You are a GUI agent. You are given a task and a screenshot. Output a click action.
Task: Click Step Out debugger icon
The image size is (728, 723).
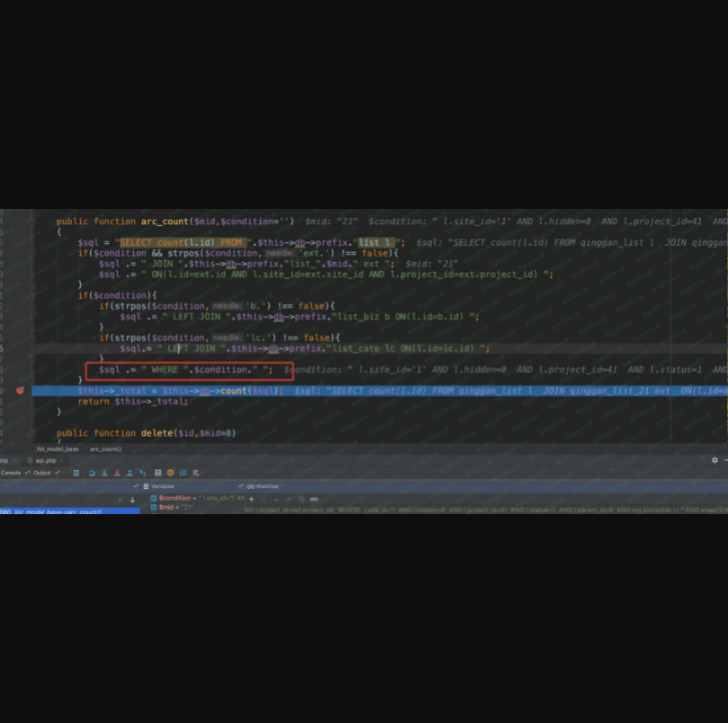tap(130, 473)
